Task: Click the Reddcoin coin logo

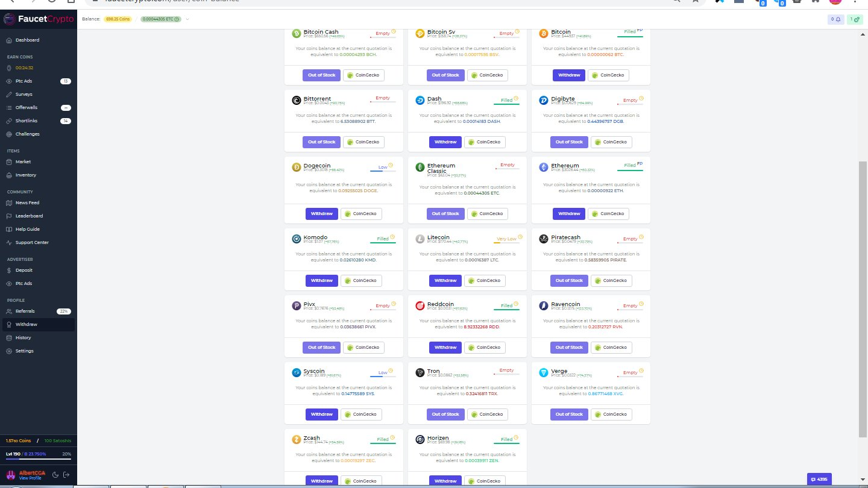Action: [x=420, y=306]
